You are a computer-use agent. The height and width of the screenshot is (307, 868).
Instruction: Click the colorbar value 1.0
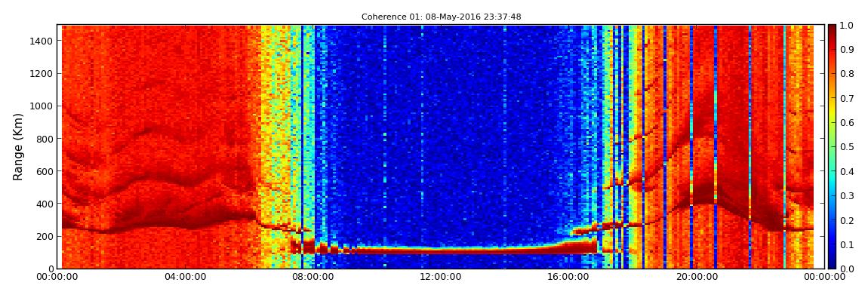click(x=848, y=25)
